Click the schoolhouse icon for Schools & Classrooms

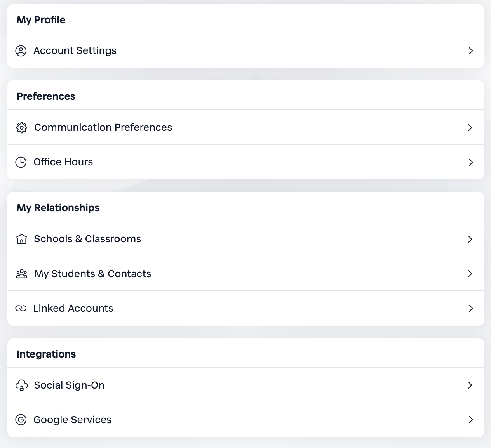pyautogui.click(x=22, y=239)
